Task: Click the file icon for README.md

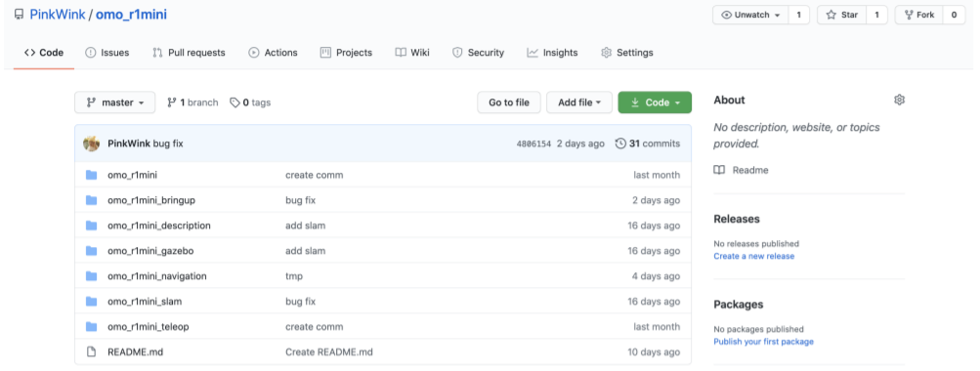Action: (x=91, y=352)
